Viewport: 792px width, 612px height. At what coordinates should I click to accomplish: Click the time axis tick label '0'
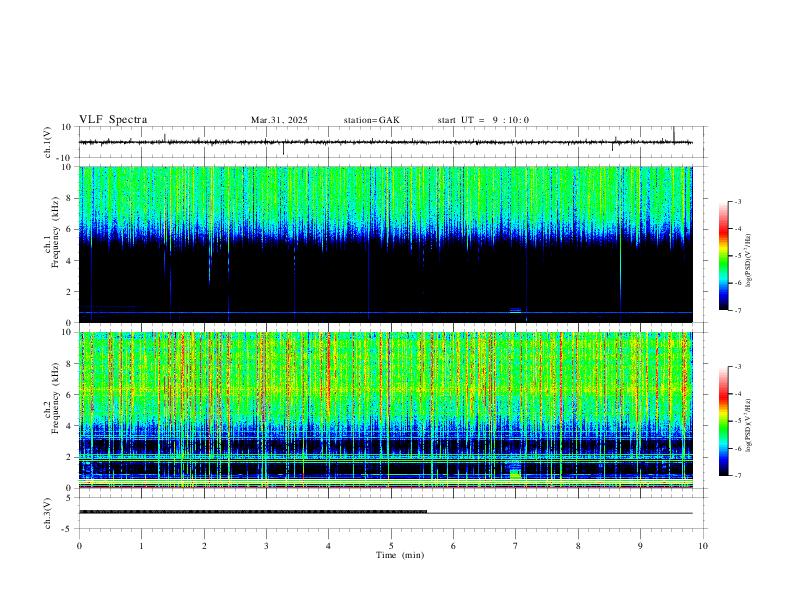point(79,546)
